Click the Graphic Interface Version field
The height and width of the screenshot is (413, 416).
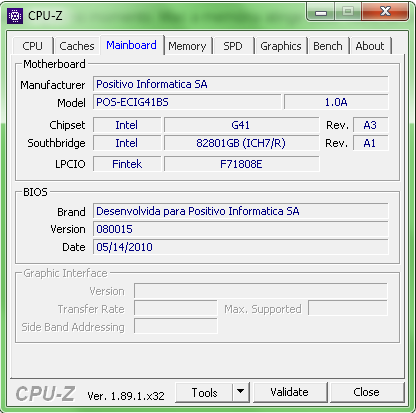tap(261, 291)
